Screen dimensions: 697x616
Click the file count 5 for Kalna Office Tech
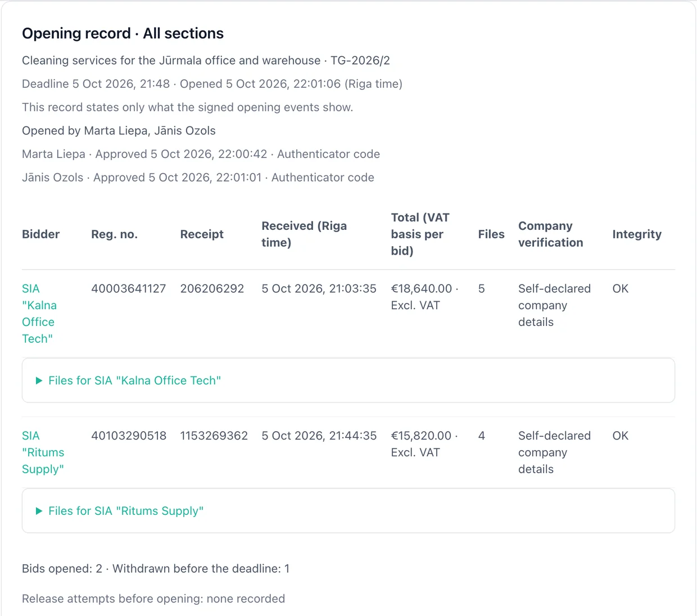pyautogui.click(x=482, y=289)
